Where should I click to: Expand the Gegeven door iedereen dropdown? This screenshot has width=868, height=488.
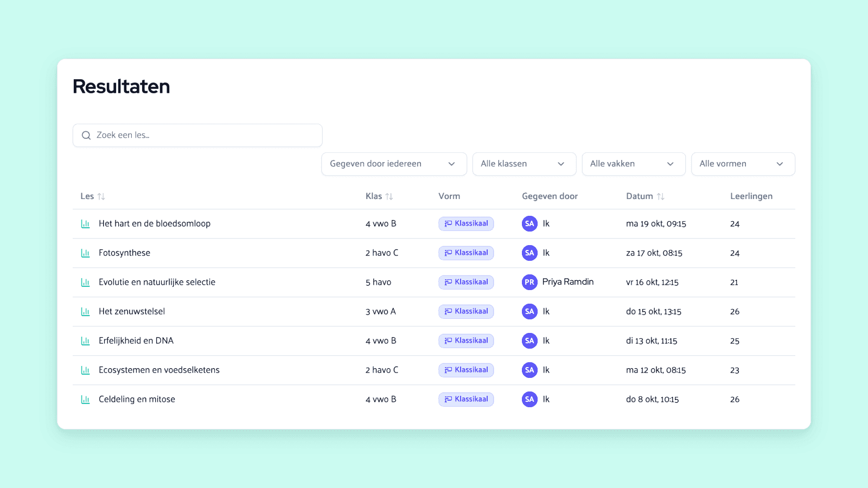tap(394, 164)
